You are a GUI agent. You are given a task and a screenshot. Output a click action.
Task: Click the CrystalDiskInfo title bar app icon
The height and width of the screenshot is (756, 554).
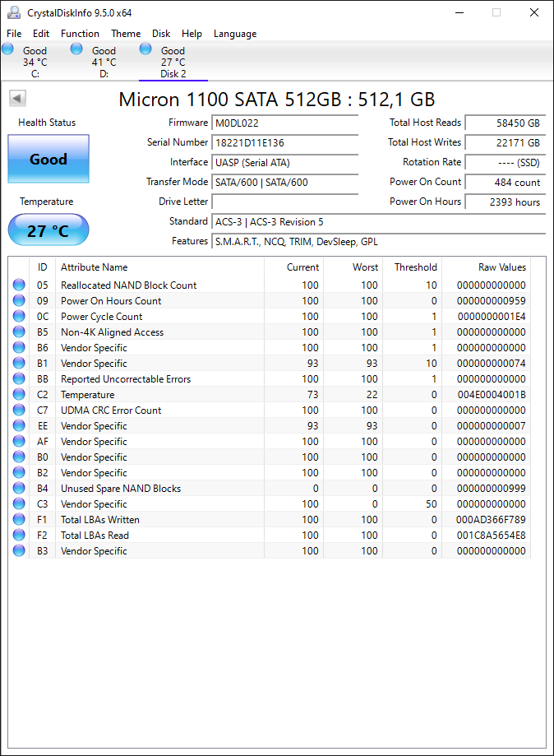coord(14,12)
